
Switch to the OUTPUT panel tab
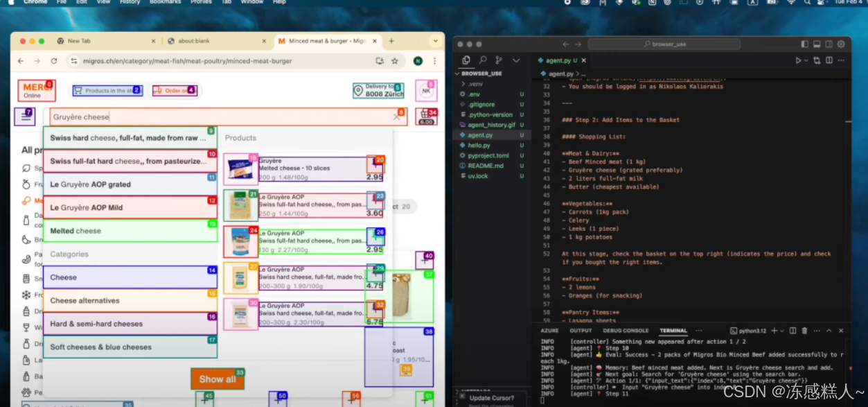(581, 331)
